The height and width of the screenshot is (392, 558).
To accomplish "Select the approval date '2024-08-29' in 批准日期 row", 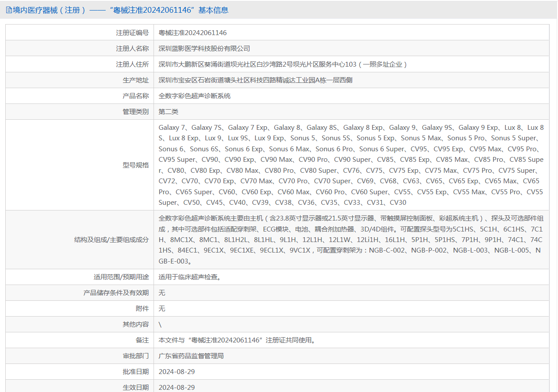I will point(177,371).
